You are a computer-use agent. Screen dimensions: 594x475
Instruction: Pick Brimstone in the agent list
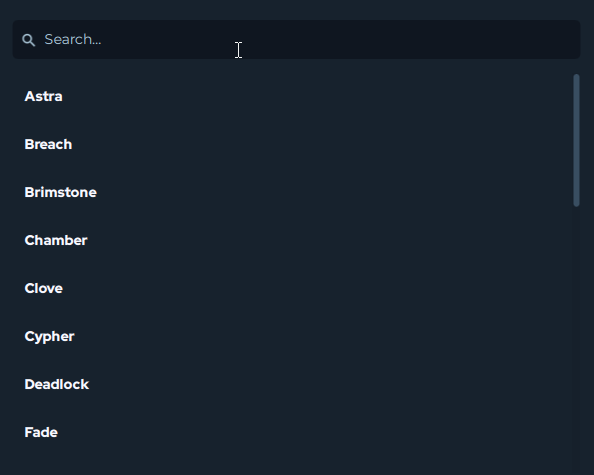click(61, 192)
